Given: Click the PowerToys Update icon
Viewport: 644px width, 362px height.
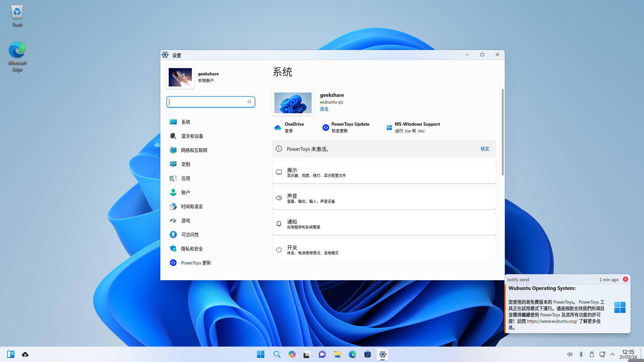Looking at the screenshot, I should click(325, 127).
